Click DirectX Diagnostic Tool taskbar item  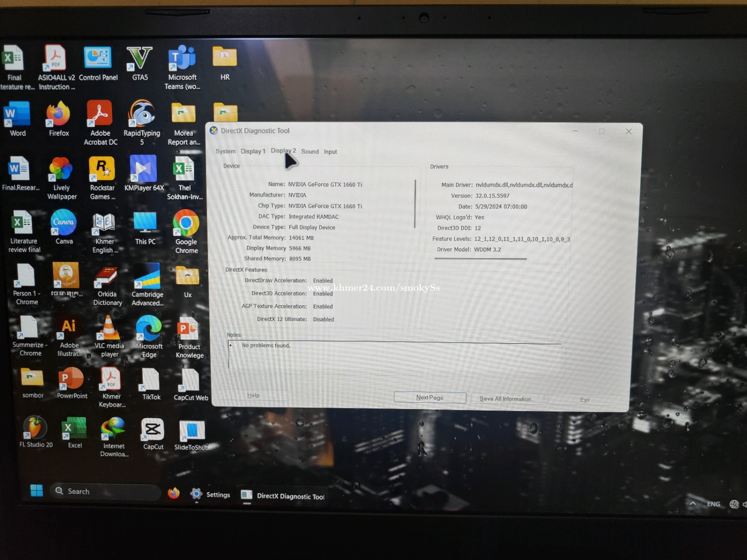point(282,496)
